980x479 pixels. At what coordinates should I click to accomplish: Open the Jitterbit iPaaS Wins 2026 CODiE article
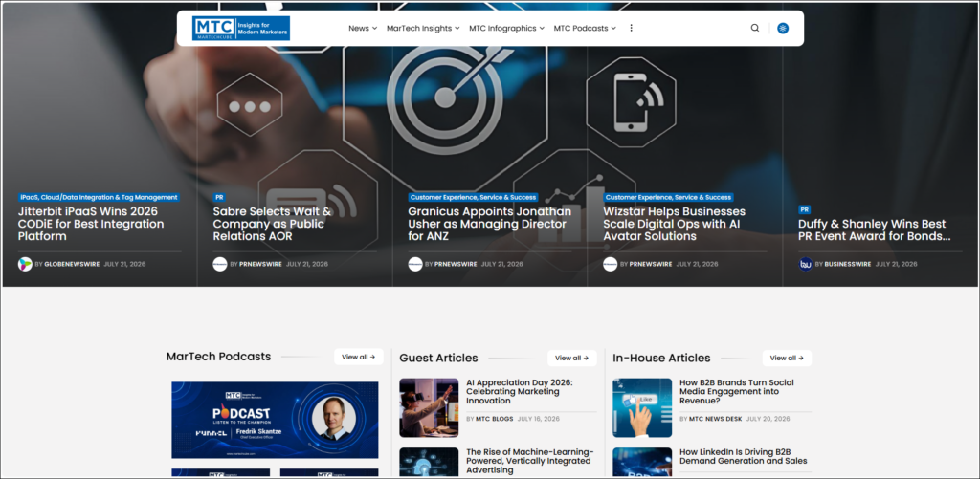coord(91,224)
